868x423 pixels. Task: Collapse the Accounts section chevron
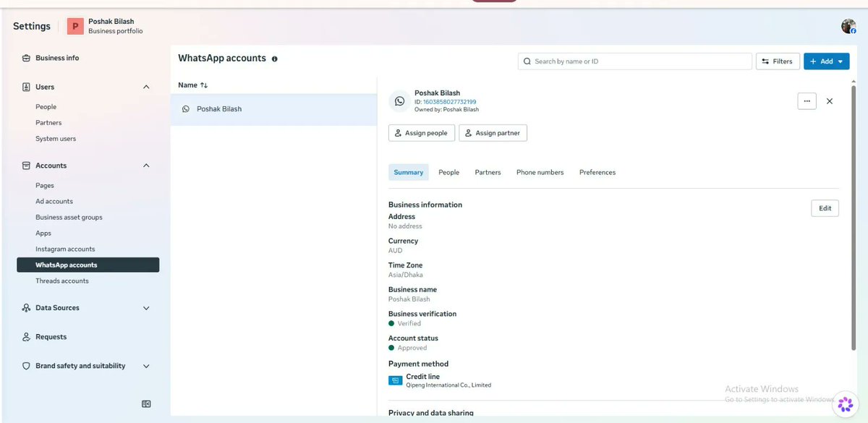pos(146,166)
